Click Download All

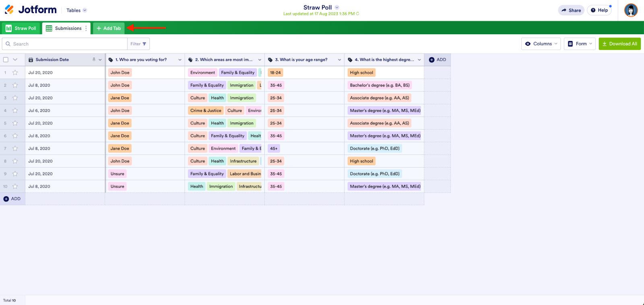(620, 44)
